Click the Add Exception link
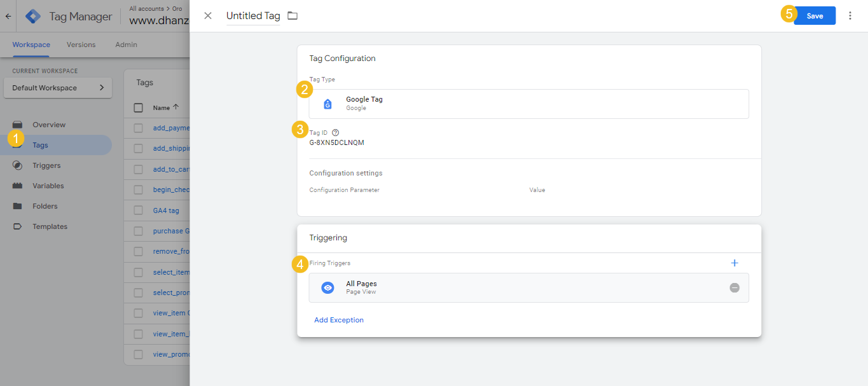 (339, 320)
